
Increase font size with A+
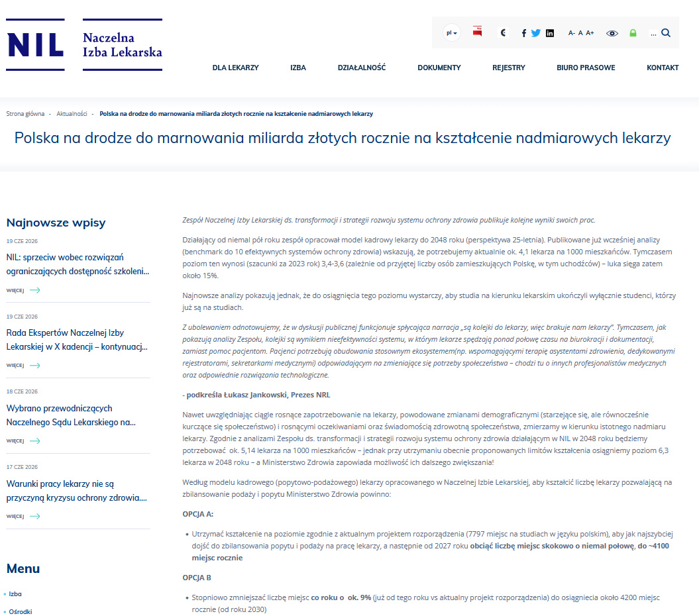(x=590, y=33)
